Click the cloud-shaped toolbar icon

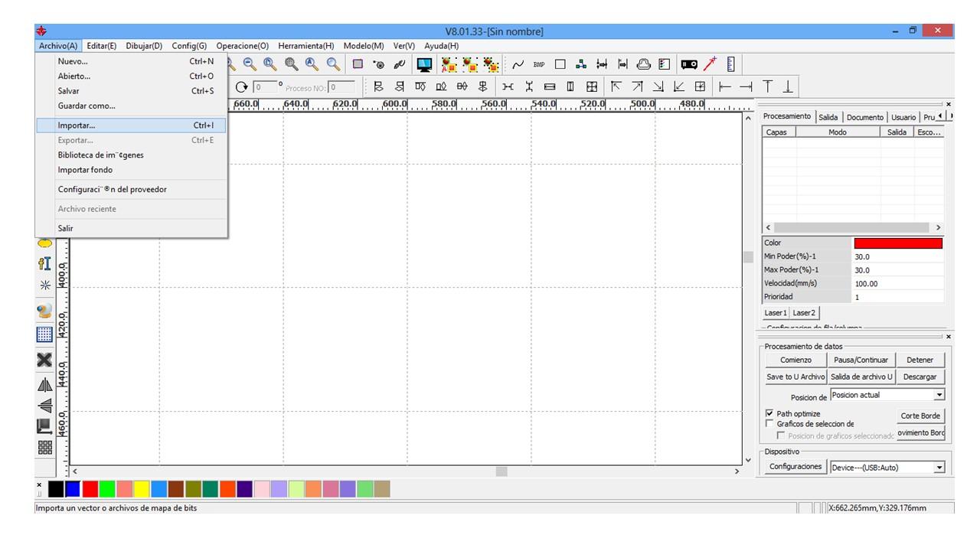644,65
